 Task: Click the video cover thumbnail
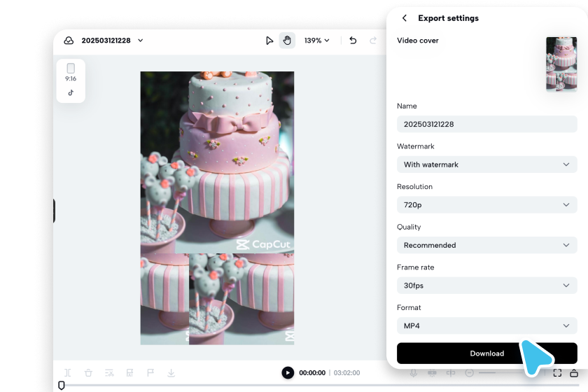[561, 64]
